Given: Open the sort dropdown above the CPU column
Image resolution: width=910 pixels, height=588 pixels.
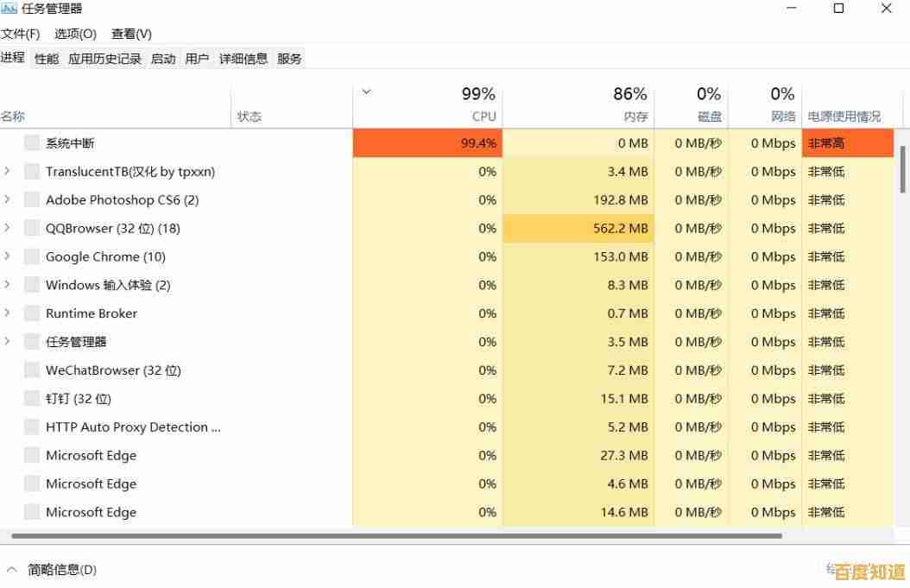Looking at the screenshot, I should [366, 91].
